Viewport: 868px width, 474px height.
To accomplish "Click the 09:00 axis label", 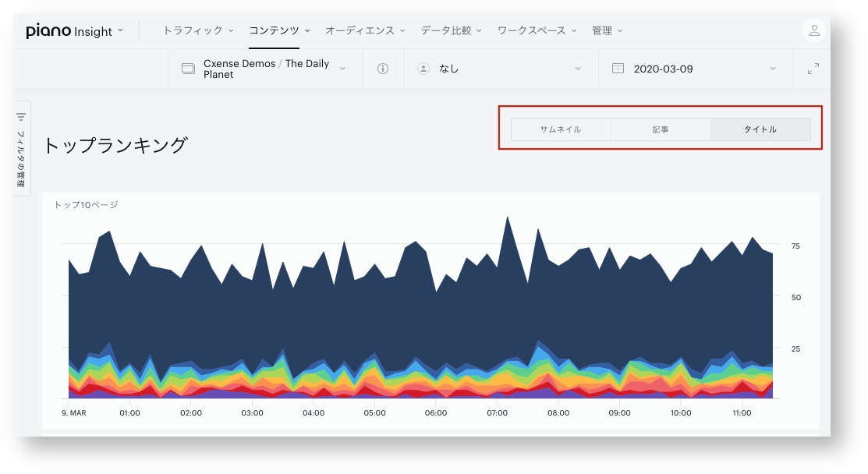I will [619, 412].
